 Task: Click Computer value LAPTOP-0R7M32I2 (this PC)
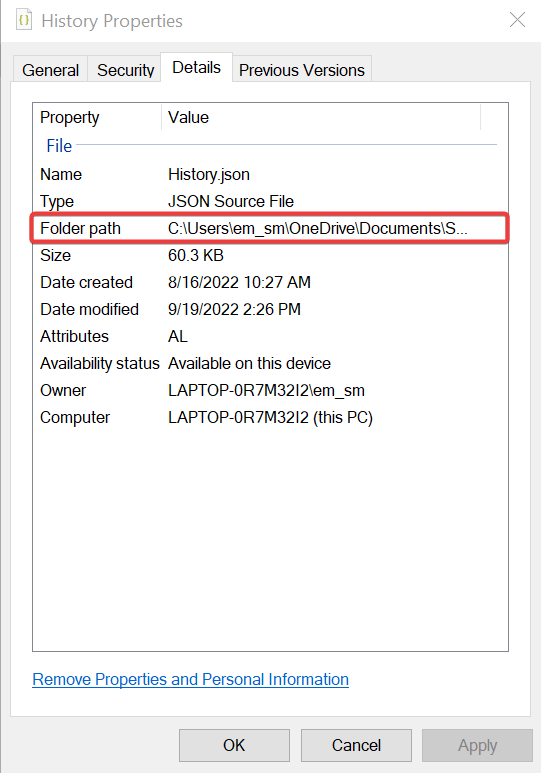[270, 418]
